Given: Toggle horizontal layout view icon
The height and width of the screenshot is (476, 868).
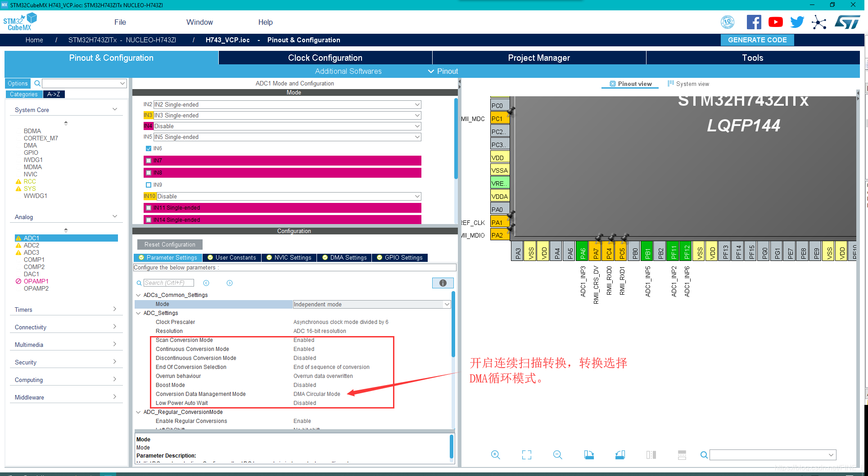Looking at the screenshot, I should 682,455.
